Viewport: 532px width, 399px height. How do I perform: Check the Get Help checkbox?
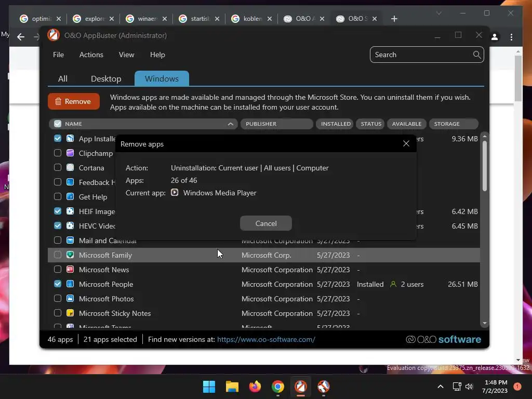pos(58,197)
